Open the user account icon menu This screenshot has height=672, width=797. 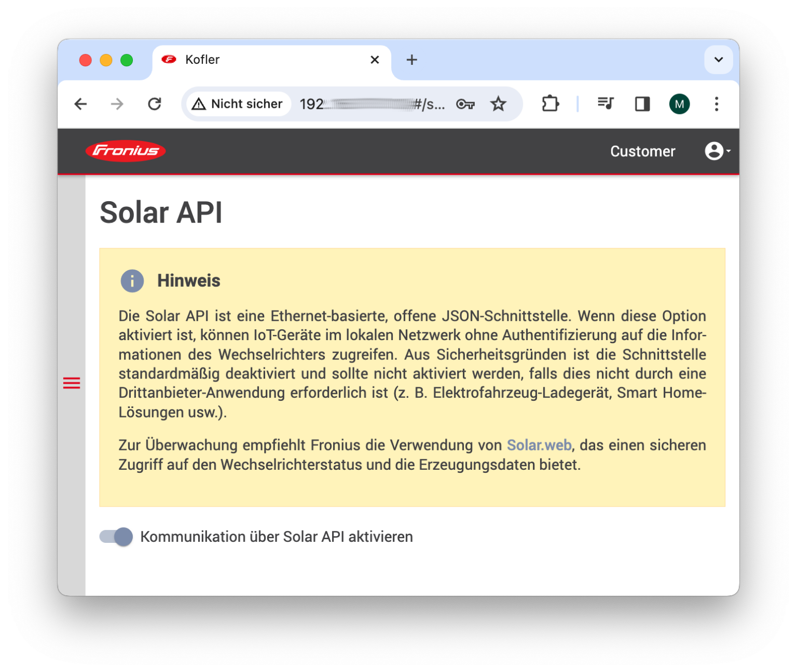714,151
